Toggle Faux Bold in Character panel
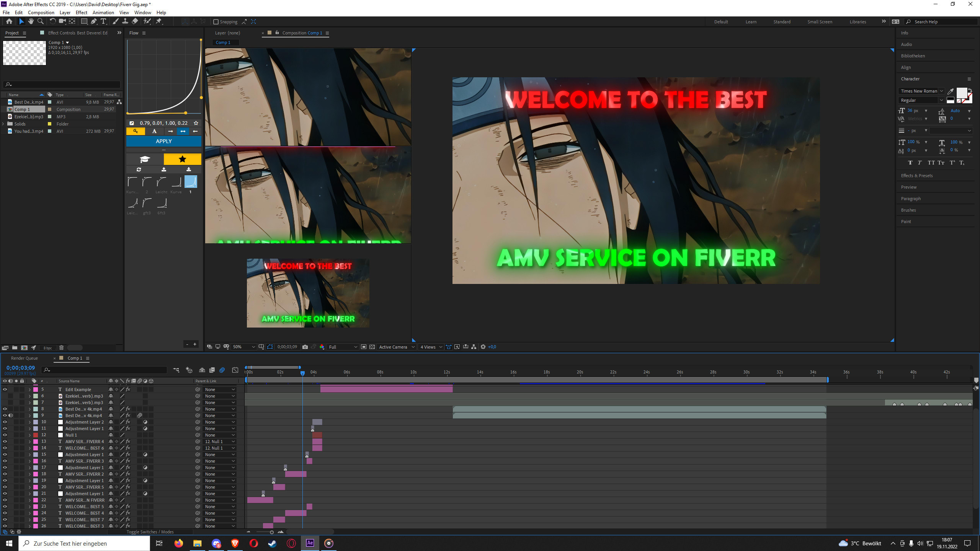The image size is (980, 551). [x=910, y=163]
